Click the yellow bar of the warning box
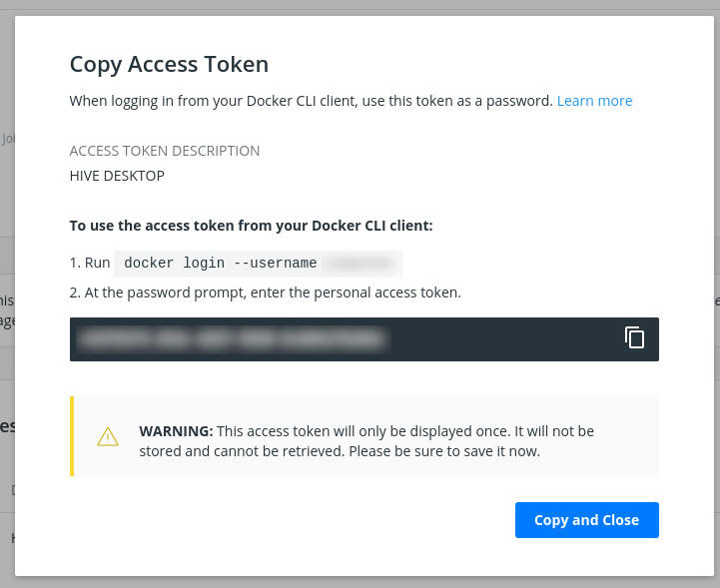This screenshot has height=588, width=720. [72, 436]
